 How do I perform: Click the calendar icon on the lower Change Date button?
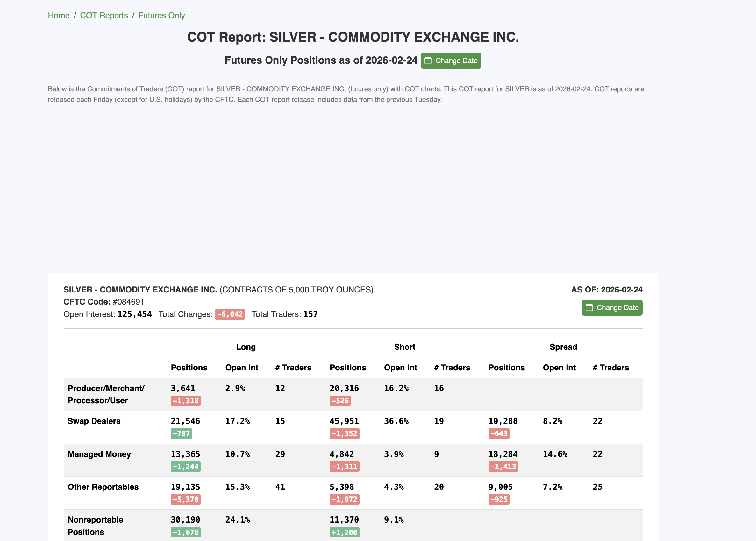(590, 307)
